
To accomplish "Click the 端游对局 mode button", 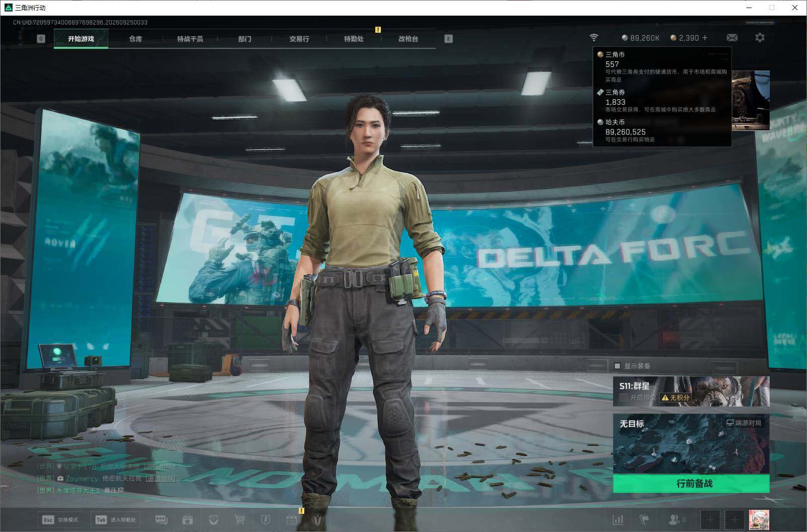I will (x=744, y=423).
